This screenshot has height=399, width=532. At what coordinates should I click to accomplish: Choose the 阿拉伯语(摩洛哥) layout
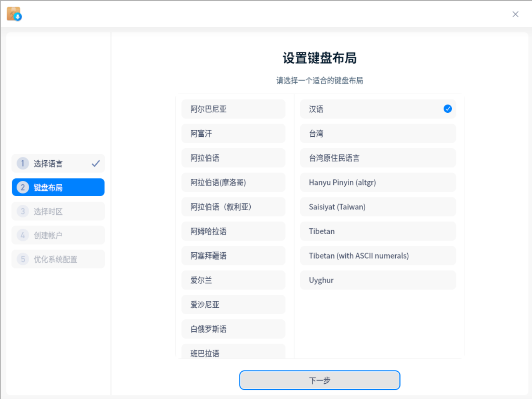(x=233, y=182)
